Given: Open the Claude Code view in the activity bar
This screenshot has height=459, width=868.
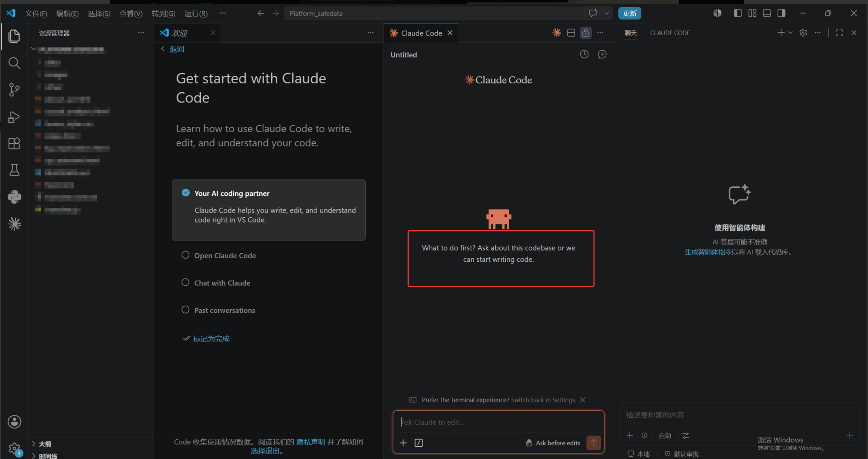Looking at the screenshot, I should [x=14, y=224].
